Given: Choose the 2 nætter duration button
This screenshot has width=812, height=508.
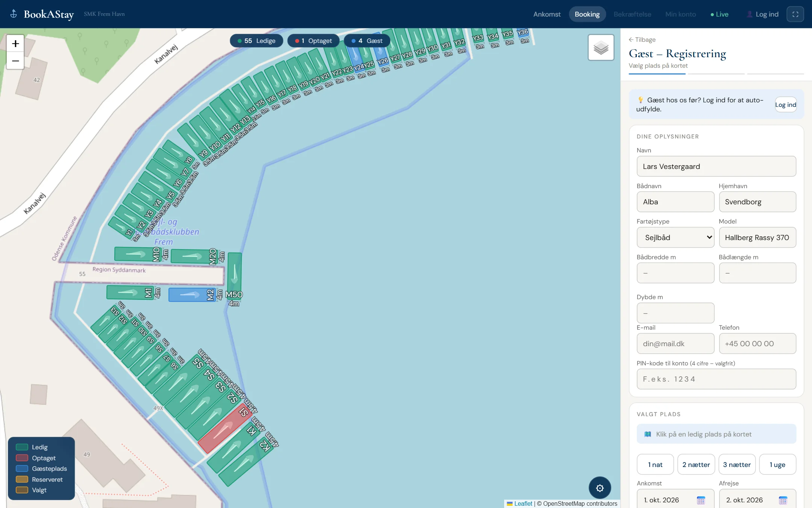Looking at the screenshot, I should click(x=696, y=464).
